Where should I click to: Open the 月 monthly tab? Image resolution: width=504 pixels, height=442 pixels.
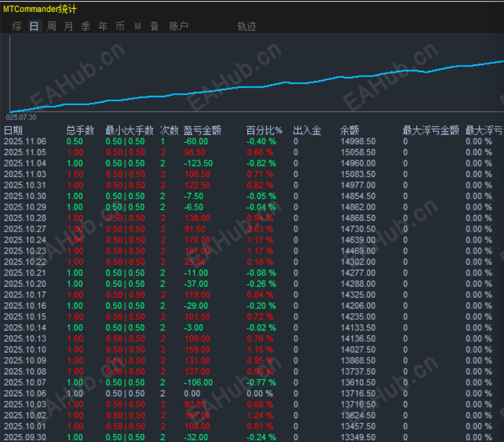[x=68, y=26]
